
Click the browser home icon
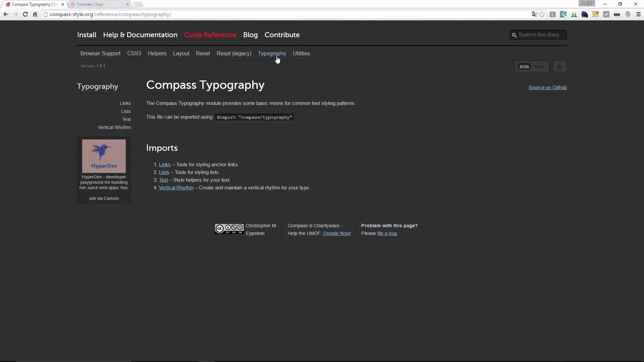[x=35, y=14]
